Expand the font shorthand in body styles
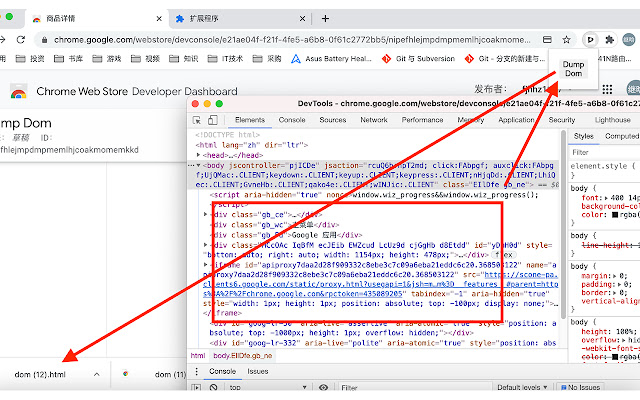This screenshot has width=640, height=400. point(606,198)
